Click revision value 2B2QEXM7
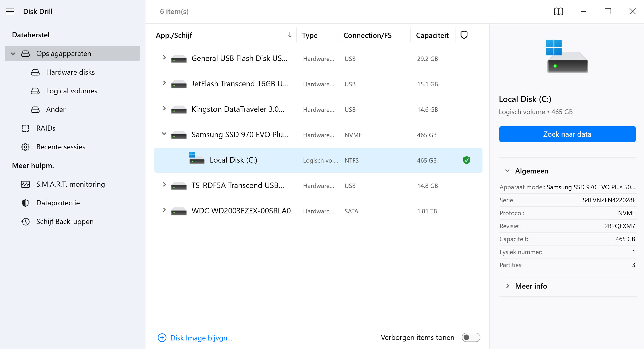This screenshot has width=644, height=349. tap(620, 226)
